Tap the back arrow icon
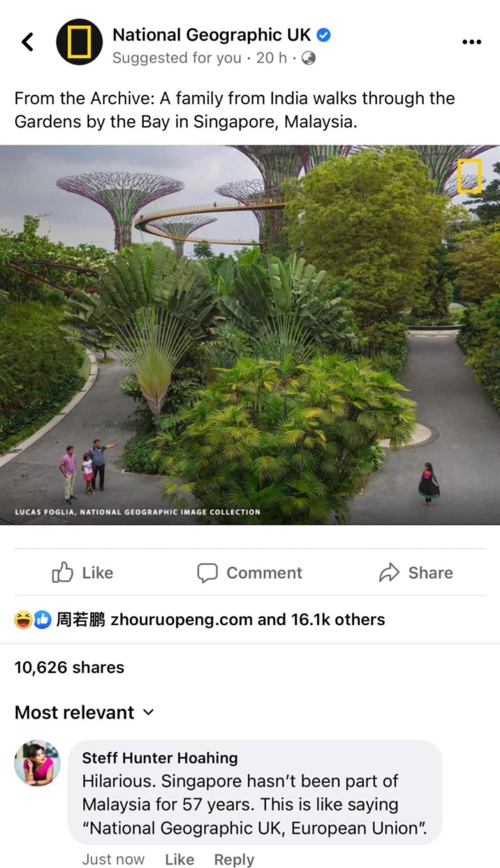The width and height of the screenshot is (500, 868). click(27, 42)
